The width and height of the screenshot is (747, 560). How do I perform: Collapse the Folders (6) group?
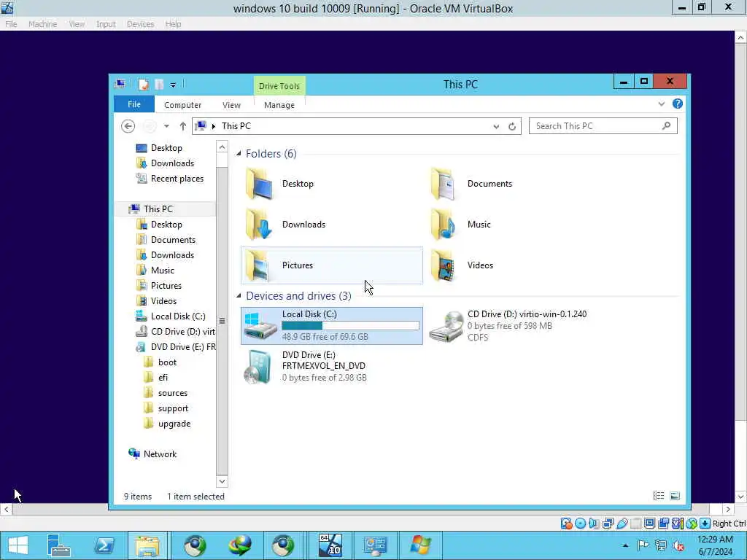(239, 153)
